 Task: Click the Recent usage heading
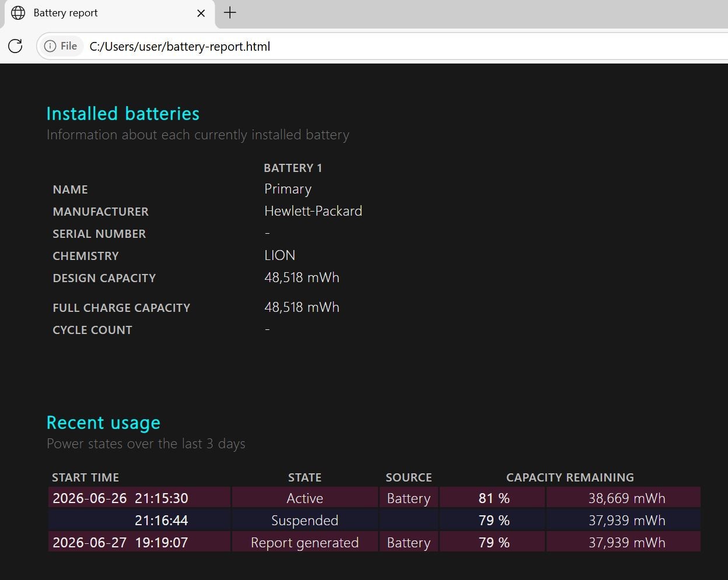103,423
